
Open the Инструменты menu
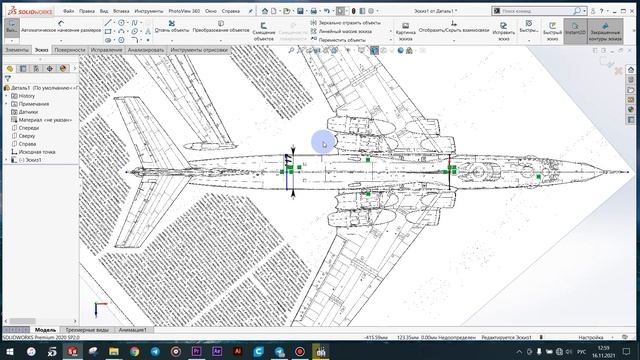pyautogui.click(x=149, y=11)
